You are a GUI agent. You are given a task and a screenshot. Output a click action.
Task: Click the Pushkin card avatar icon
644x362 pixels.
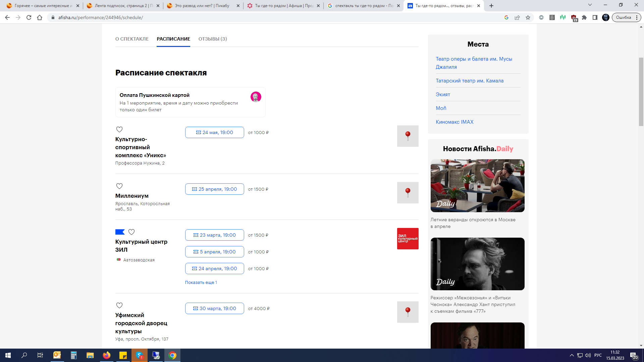[256, 97]
